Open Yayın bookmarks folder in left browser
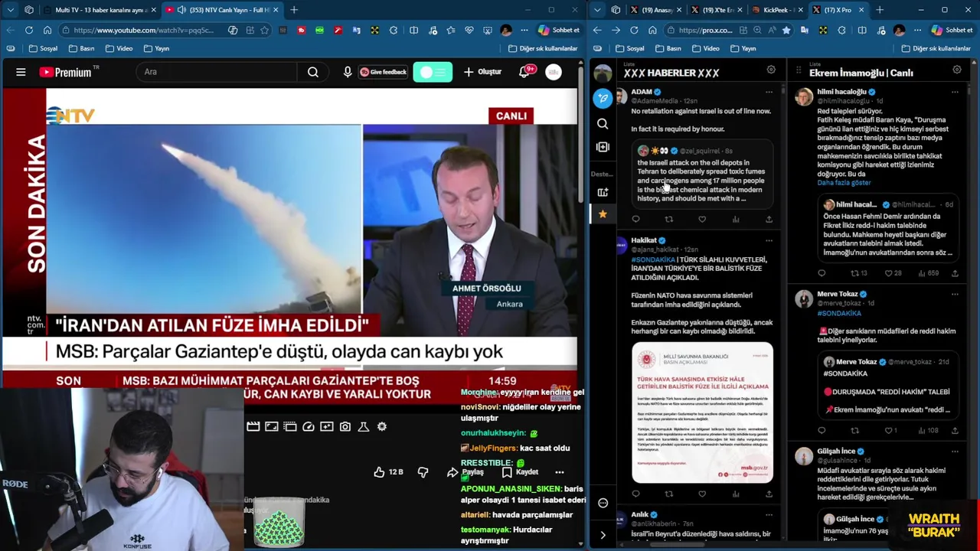980x551 pixels. [x=156, y=48]
